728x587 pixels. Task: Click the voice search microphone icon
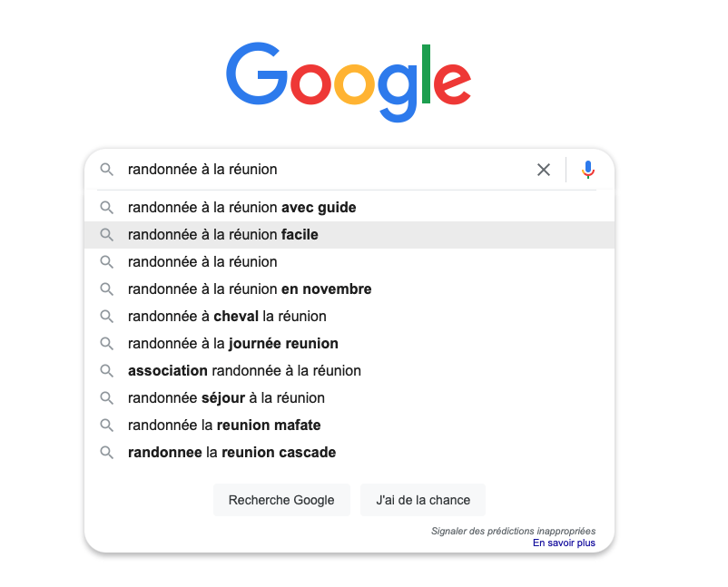588,170
